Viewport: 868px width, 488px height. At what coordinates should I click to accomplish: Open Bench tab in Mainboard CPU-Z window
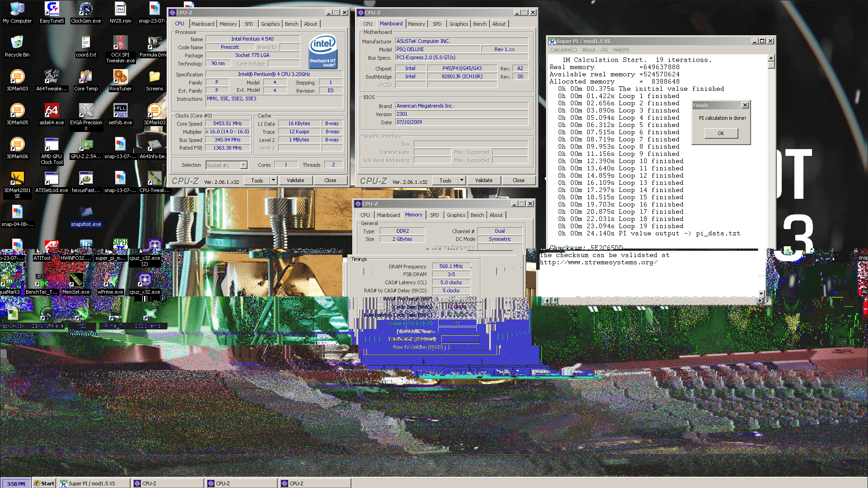coord(480,24)
